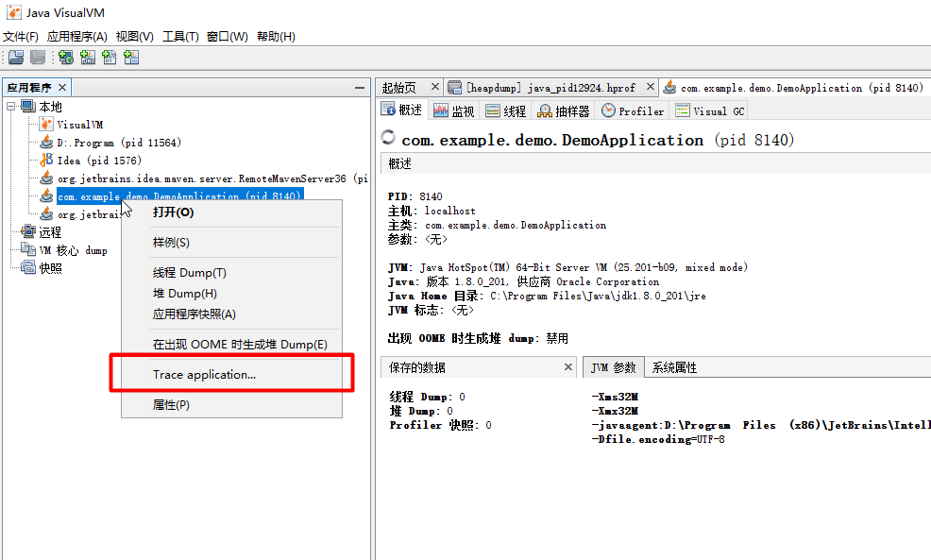Choose 应用程序快照(A) in context menu
This screenshot has width=931, height=560.
231,314
